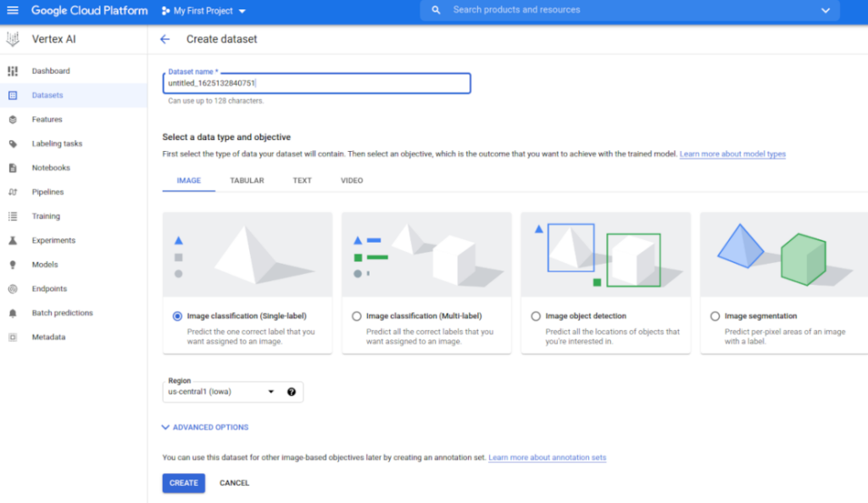Image resolution: width=868 pixels, height=503 pixels.
Task: Choose Image classification Multi-label objective
Action: coord(356,316)
